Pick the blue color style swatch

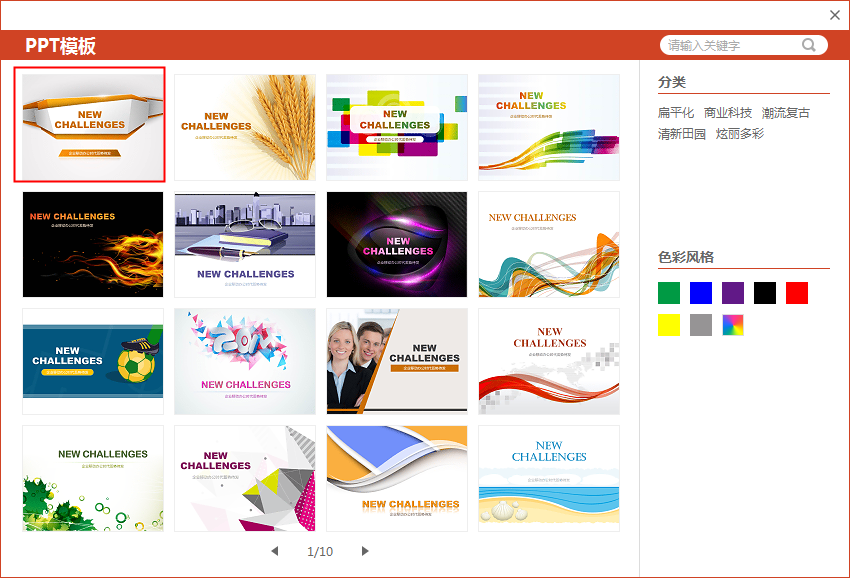pos(701,293)
